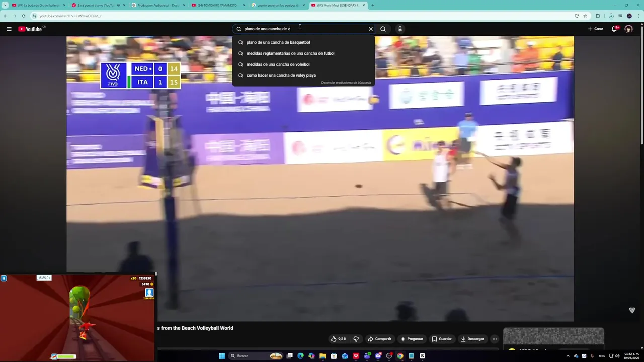Open the Windows Start menu
This screenshot has height=362, width=644.
(x=222, y=356)
